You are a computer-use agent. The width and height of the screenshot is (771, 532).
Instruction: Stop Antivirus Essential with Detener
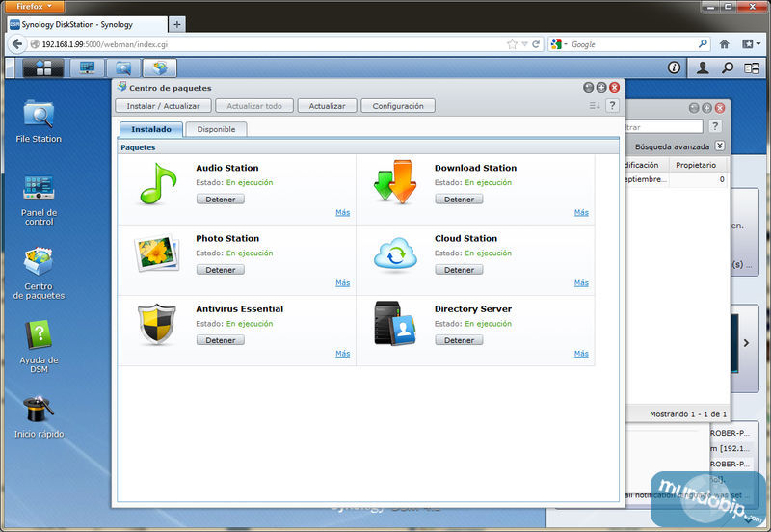221,340
